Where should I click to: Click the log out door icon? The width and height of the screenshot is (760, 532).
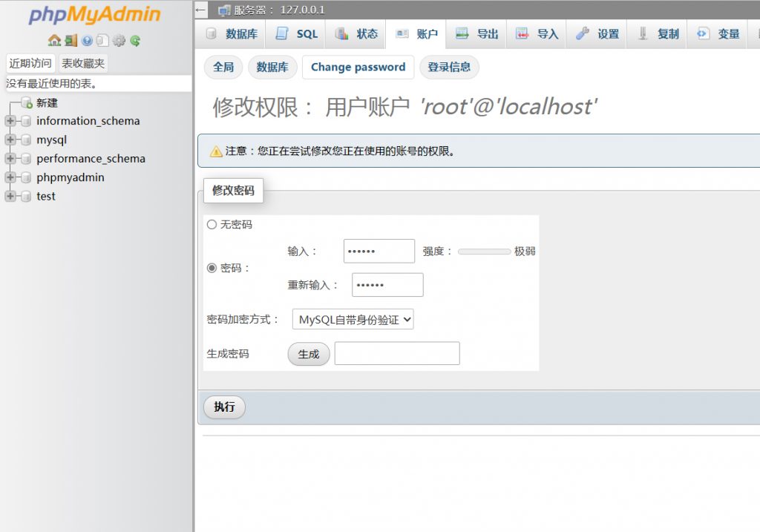pos(71,41)
